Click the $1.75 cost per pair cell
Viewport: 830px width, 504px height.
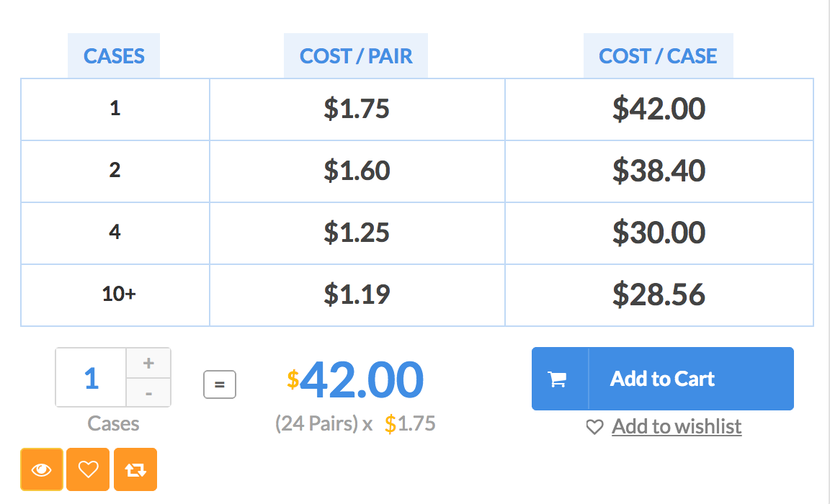[357, 109]
